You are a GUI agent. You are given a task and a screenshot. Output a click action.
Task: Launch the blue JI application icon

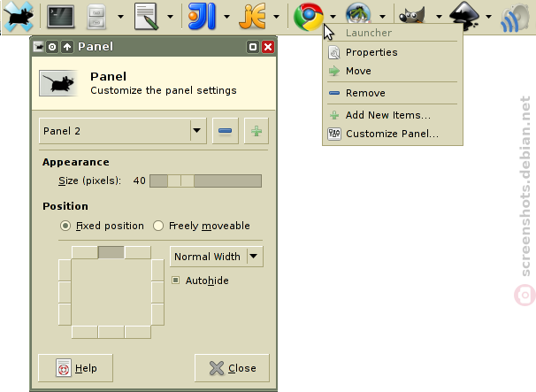(x=203, y=16)
